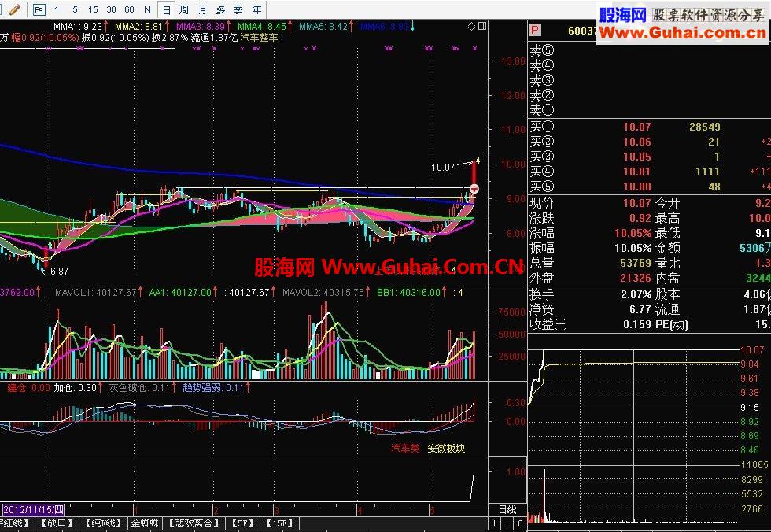
Task: Click the 总量 53769 volume value
Action: pyautogui.click(x=636, y=263)
